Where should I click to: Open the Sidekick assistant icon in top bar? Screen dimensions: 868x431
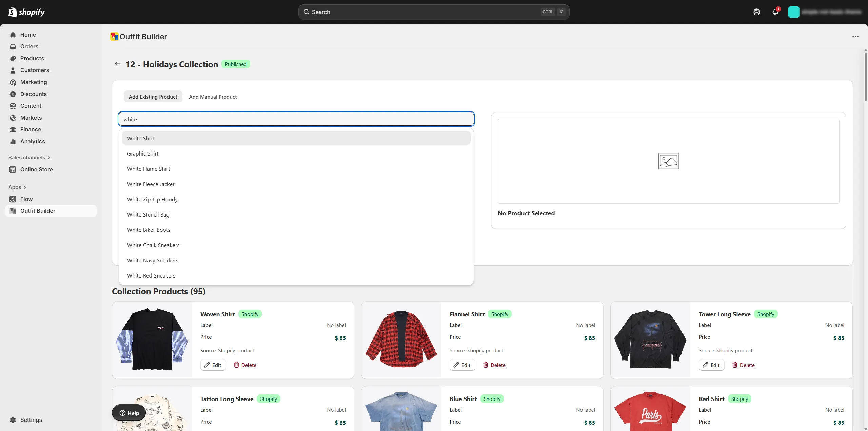pyautogui.click(x=756, y=12)
